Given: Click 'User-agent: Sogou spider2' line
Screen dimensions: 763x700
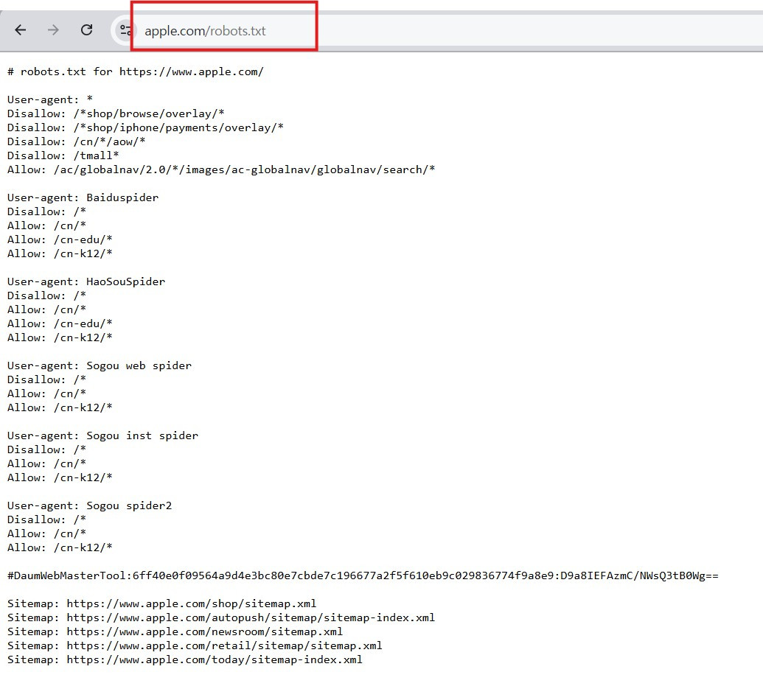Looking at the screenshot, I should [89, 506].
